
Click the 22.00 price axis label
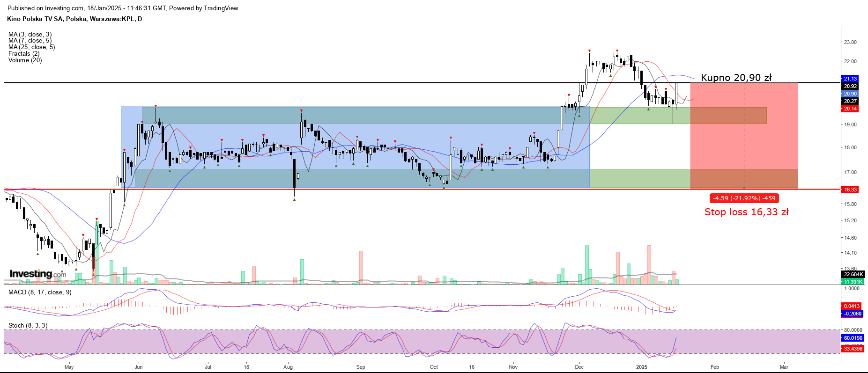pos(850,61)
